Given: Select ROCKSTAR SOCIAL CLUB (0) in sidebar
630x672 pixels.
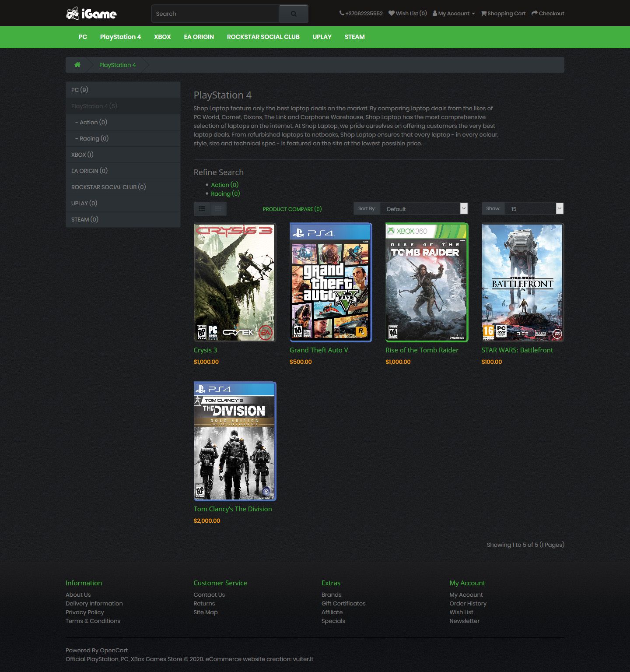Looking at the screenshot, I should (123, 187).
